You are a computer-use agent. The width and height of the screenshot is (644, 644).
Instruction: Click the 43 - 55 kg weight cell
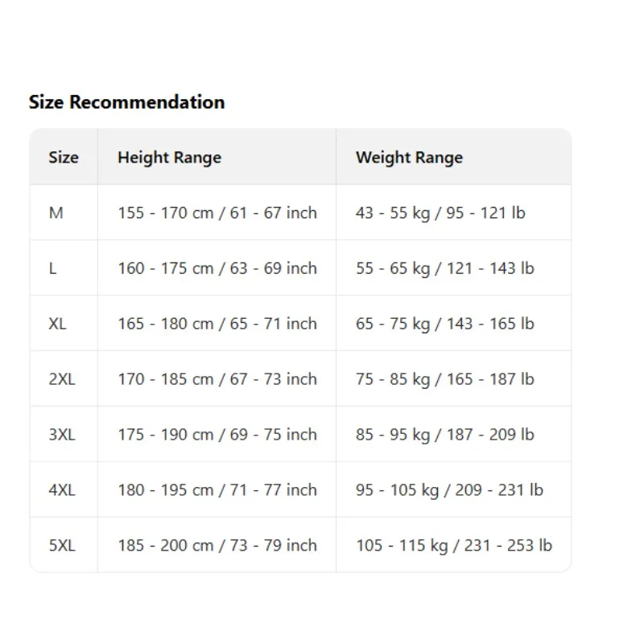[x=440, y=213]
